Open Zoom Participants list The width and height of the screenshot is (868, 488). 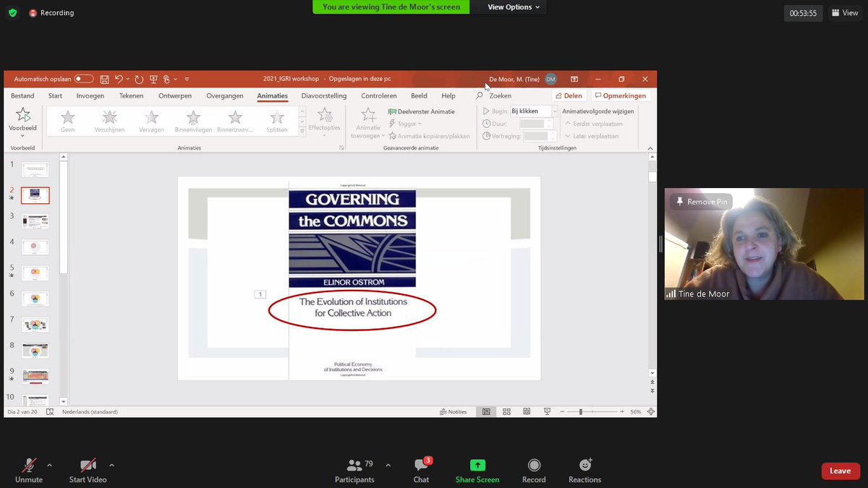click(x=354, y=471)
